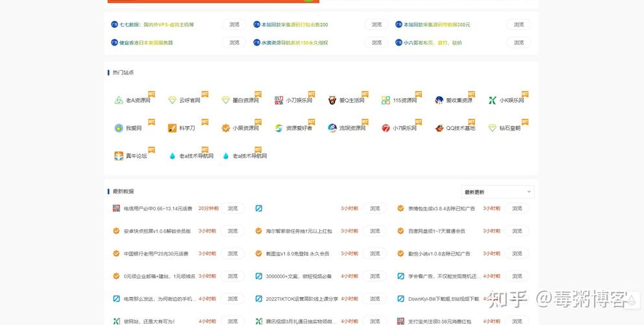Viewport: 644px width, 325px height.
Task: Click 浏览 for 电信用户必中 话费 entry
Action: click(233, 209)
